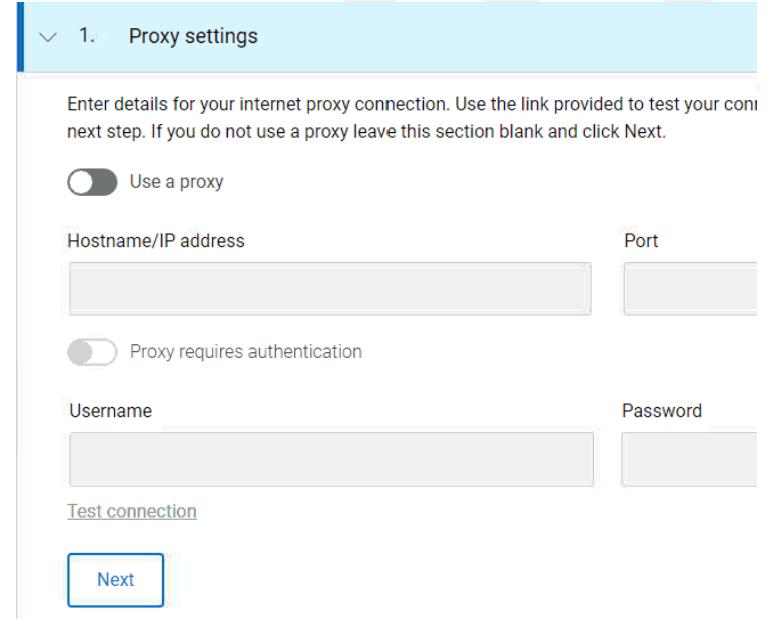
Task: Focus the Hostname/IP address input box
Action: [330, 289]
